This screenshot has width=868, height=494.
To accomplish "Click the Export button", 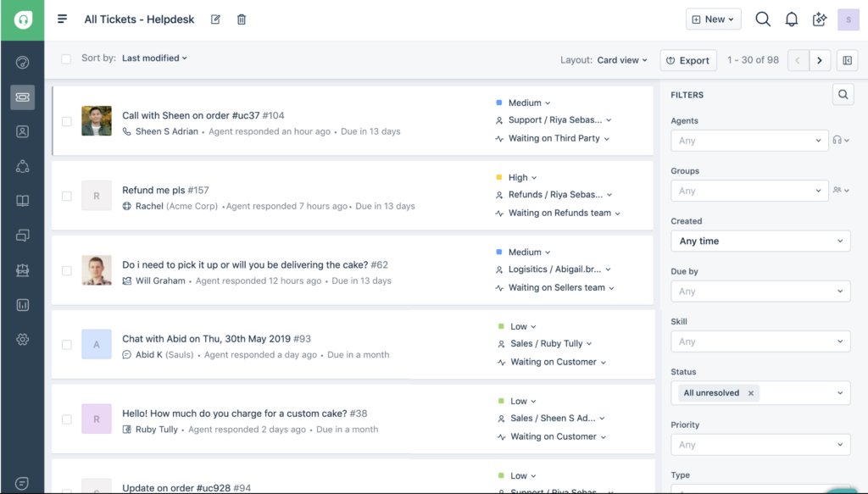I will (x=688, y=60).
